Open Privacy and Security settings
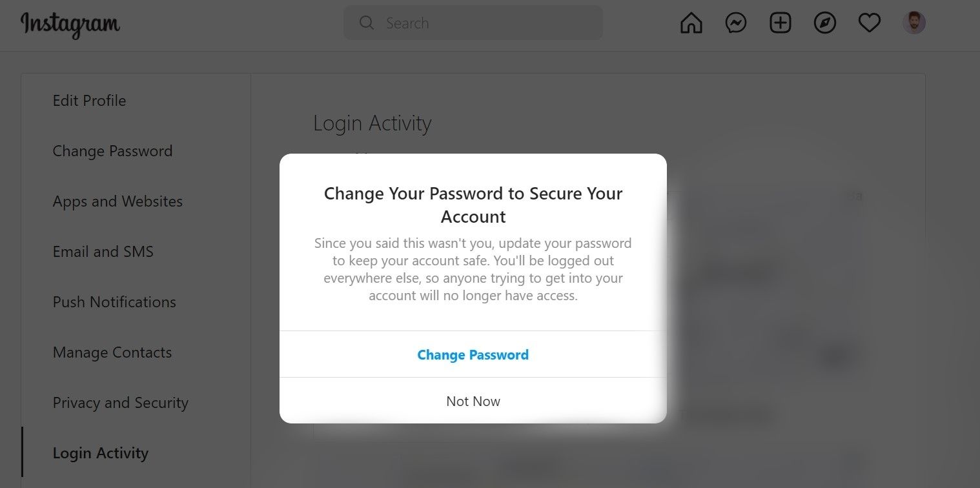Viewport: 980px width, 488px height. (121, 403)
